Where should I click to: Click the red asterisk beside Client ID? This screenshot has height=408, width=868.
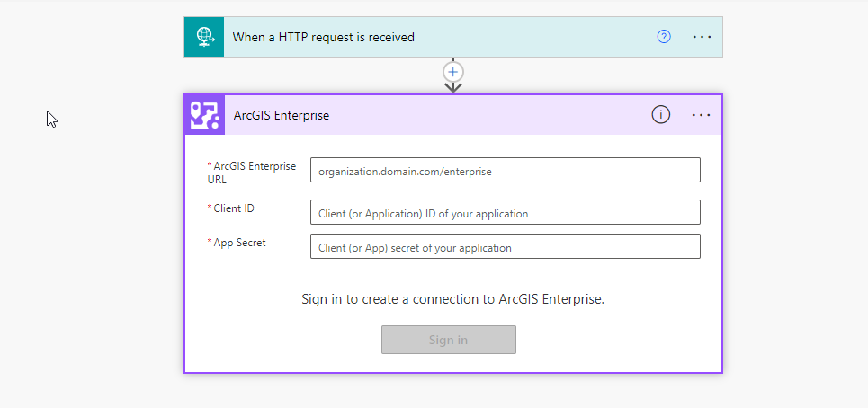(x=210, y=208)
